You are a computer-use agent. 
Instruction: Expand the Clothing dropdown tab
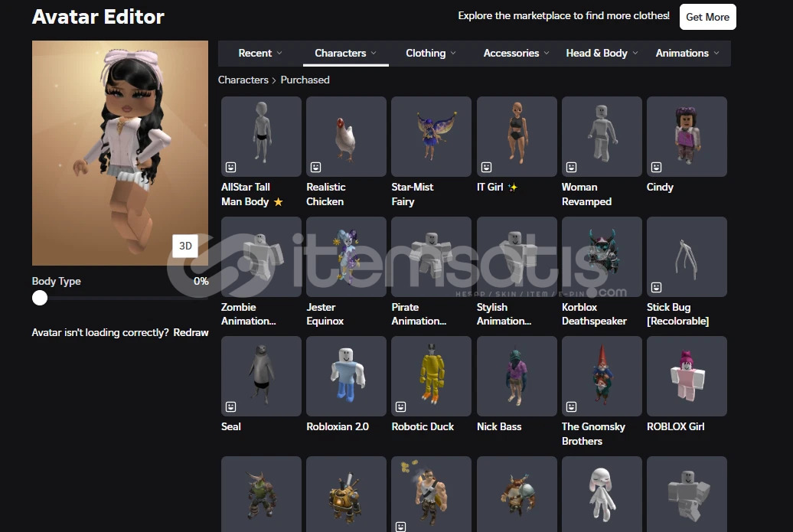[x=430, y=53]
